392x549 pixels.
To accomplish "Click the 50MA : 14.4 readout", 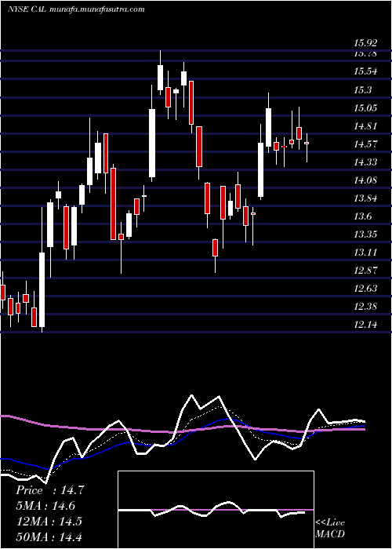I will coord(49,536).
